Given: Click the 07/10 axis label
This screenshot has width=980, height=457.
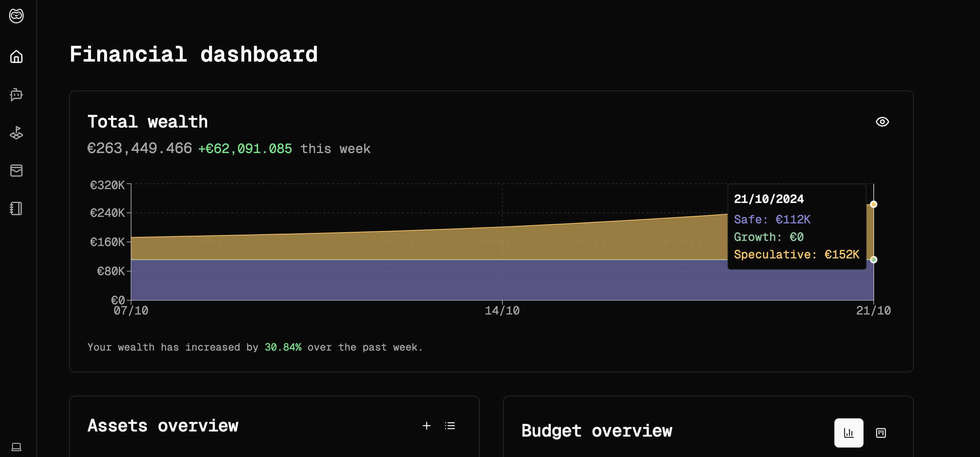Looking at the screenshot, I should point(131,311).
